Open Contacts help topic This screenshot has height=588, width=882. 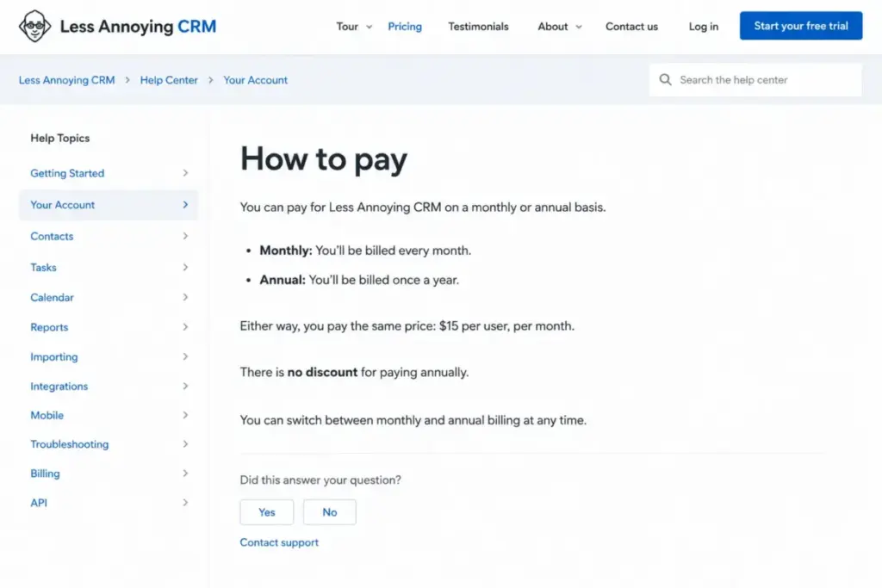(52, 236)
